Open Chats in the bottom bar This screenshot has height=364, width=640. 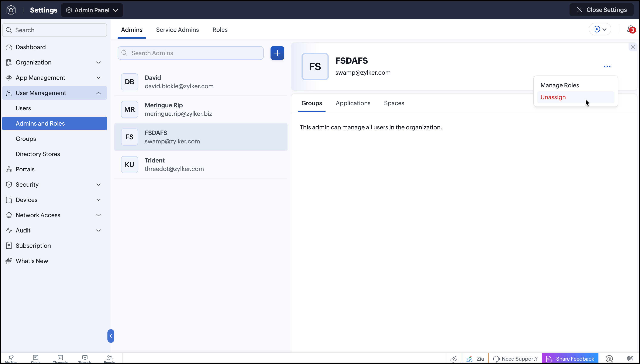coord(35,359)
